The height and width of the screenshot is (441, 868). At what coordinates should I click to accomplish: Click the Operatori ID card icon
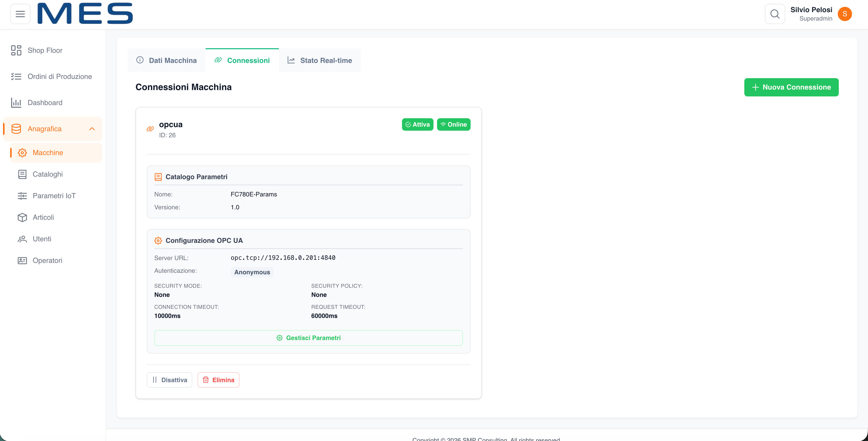pos(22,261)
